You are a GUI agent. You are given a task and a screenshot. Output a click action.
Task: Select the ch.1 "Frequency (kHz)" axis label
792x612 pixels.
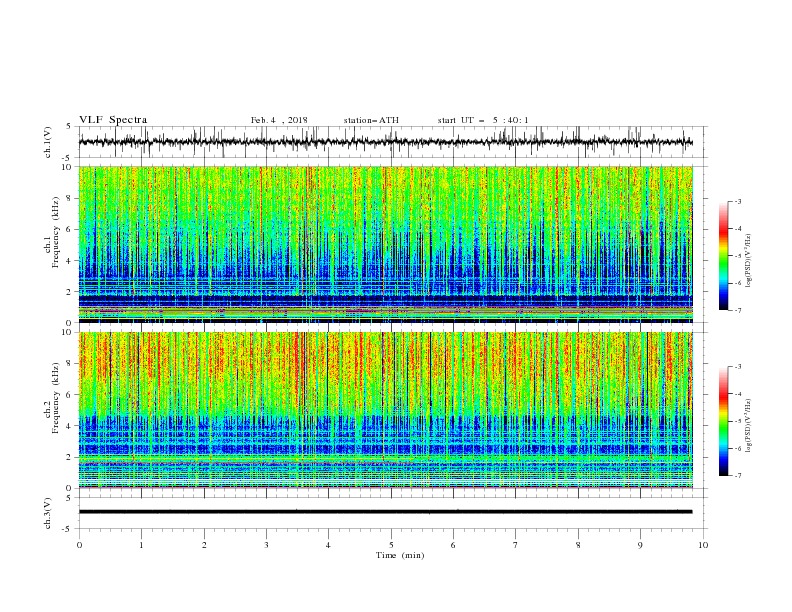(x=56, y=232)
